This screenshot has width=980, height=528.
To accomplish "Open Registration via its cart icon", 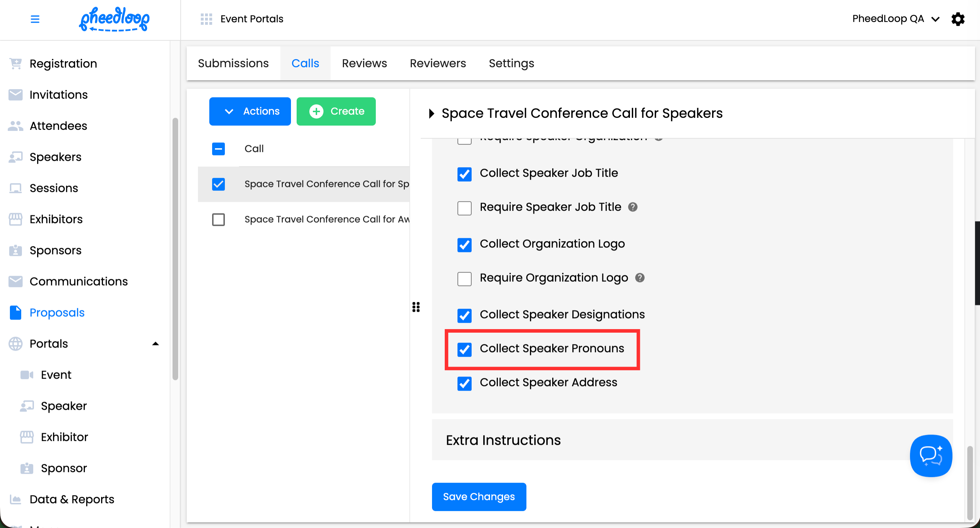I will pyautogui.click(x=16, y=64).
